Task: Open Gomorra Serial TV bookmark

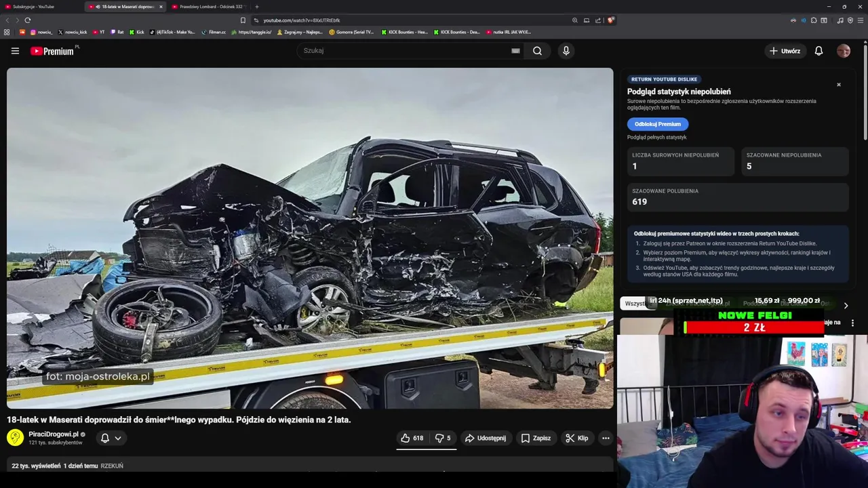Action: (x=351, y=32)
